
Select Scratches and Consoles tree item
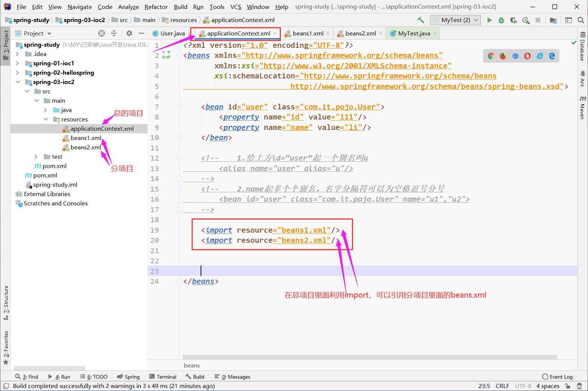pos(56,203)
